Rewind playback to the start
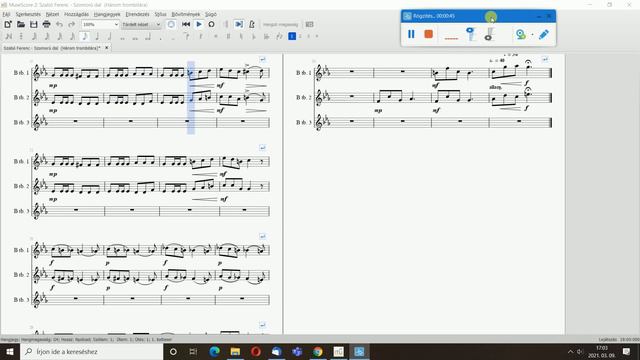Screen dimensions: 640x360 click(x=186, y=24)
